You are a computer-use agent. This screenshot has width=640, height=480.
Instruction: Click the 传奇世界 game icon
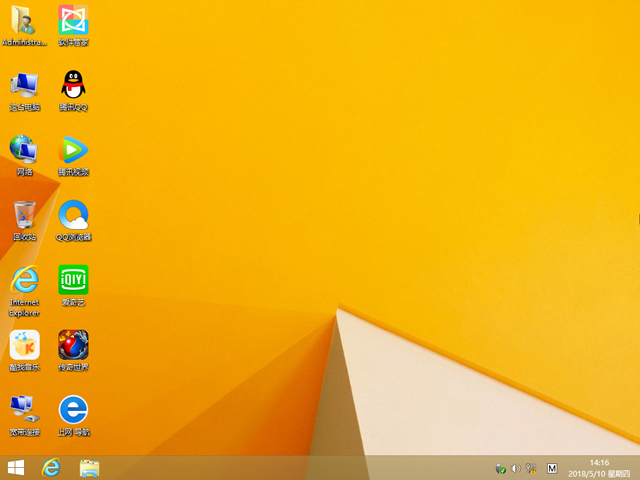coord(73,345)
